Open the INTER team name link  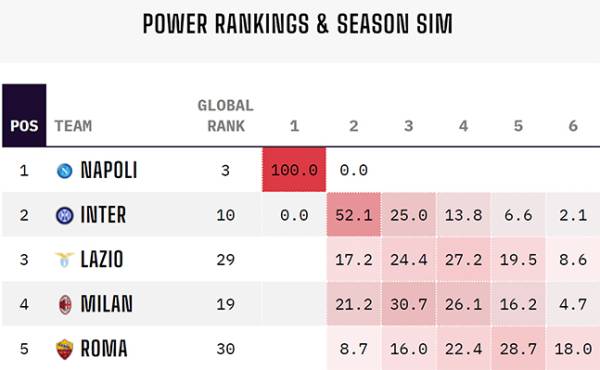(x=103, y=215)
